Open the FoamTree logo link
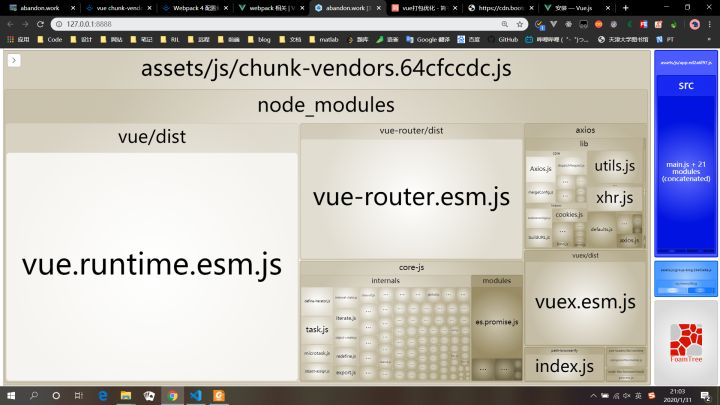The width and height of the screenshot is (720, 405). click(686, 343)
